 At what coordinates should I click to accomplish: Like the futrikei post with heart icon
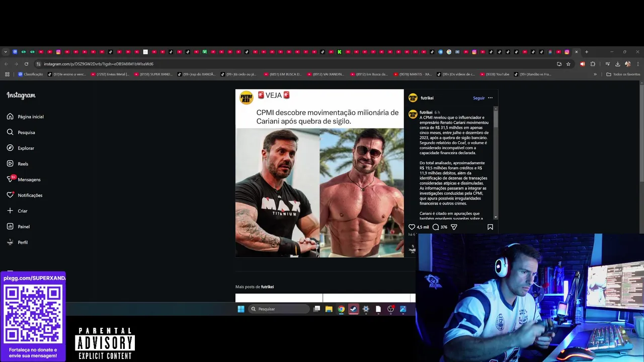(412, 227)
